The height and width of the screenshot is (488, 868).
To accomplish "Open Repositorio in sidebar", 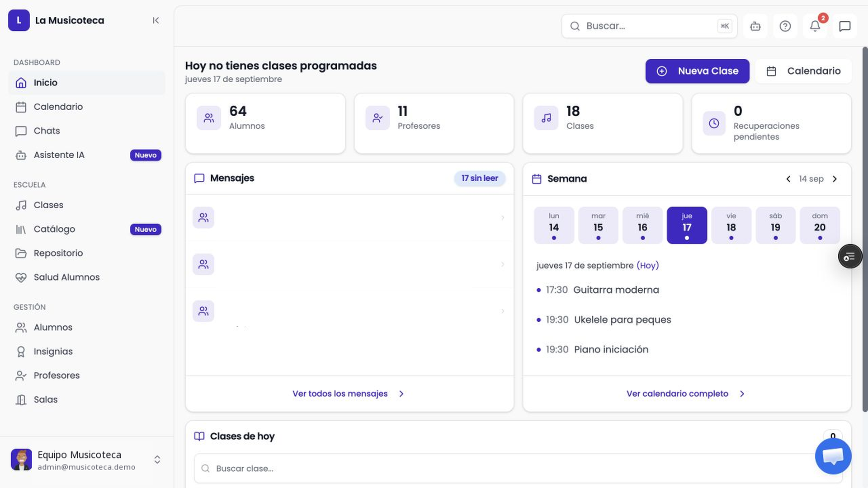I will pyautogui.click(x=87, y=253).
